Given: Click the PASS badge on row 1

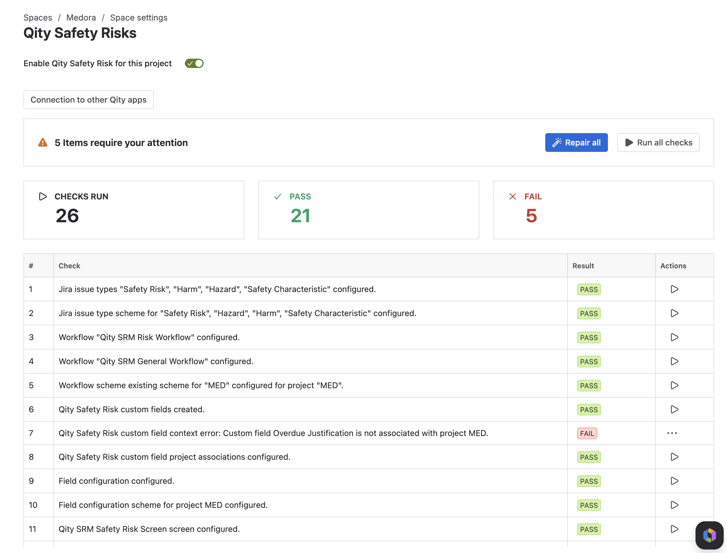Looking at the screenshot, I should point(588,289).
